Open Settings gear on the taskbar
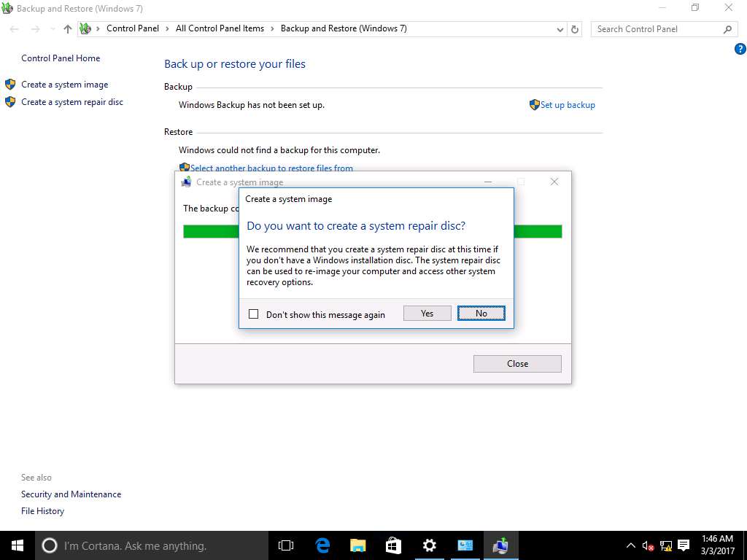 429,545
